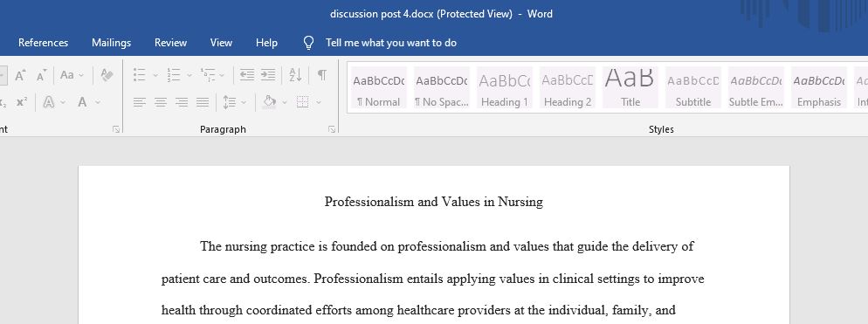Click Decrease Indent icon
Screen dimensions: 868x324
pyautogui.click(x=247, y=75)
